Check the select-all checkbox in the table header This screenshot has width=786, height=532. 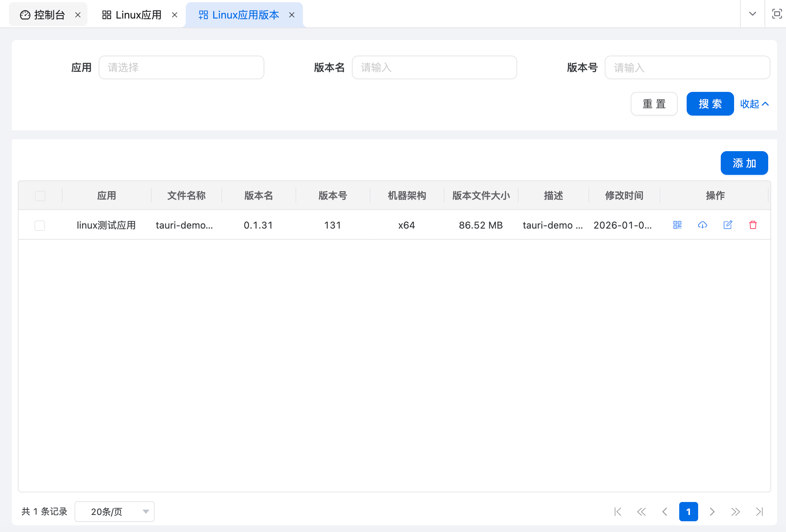coord(40,196)
